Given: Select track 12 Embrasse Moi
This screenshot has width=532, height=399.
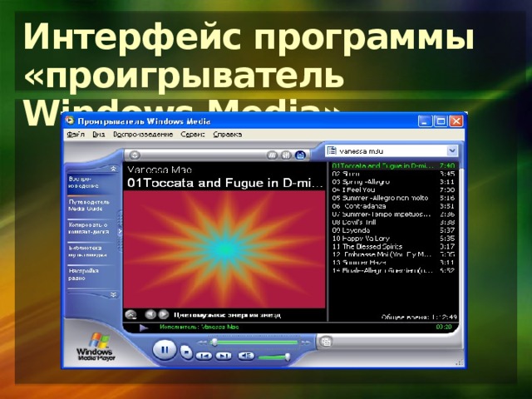Looking at the screenshot, I should click(x=393, y=254).
